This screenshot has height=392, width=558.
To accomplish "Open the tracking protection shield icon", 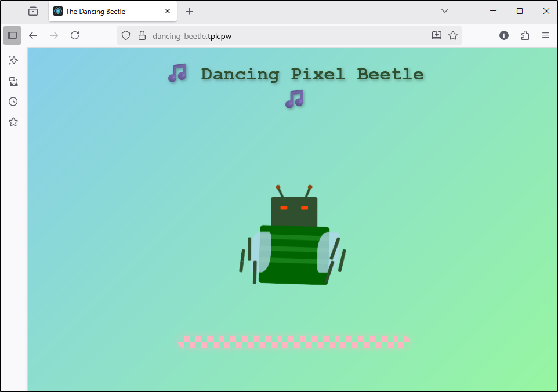I will click(126, 35).
